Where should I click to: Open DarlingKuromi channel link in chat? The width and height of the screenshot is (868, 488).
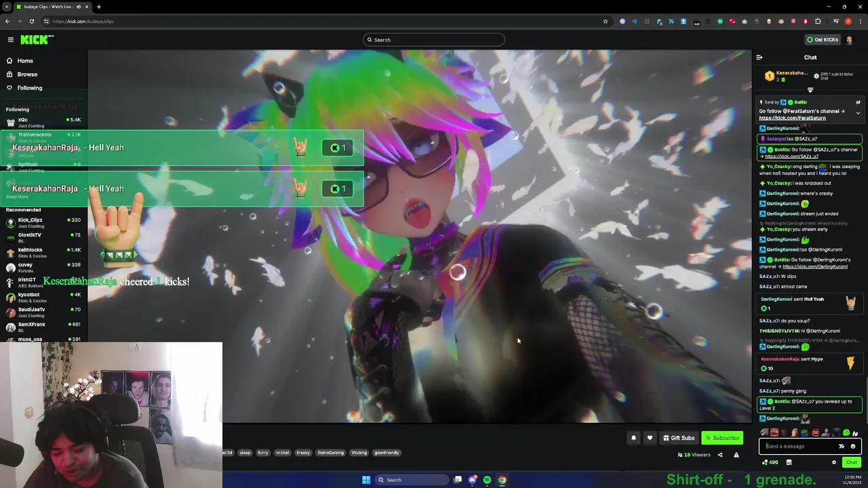[x=815, y=266]
